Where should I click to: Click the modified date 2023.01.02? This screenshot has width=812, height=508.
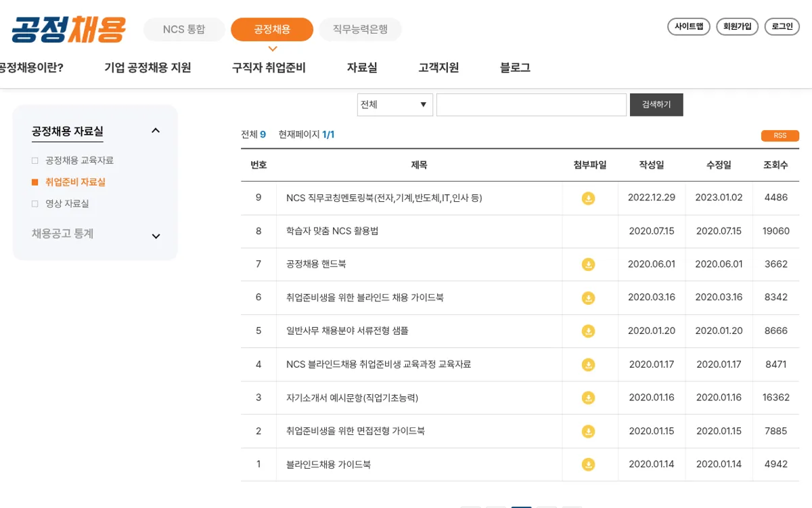[719, 198]
